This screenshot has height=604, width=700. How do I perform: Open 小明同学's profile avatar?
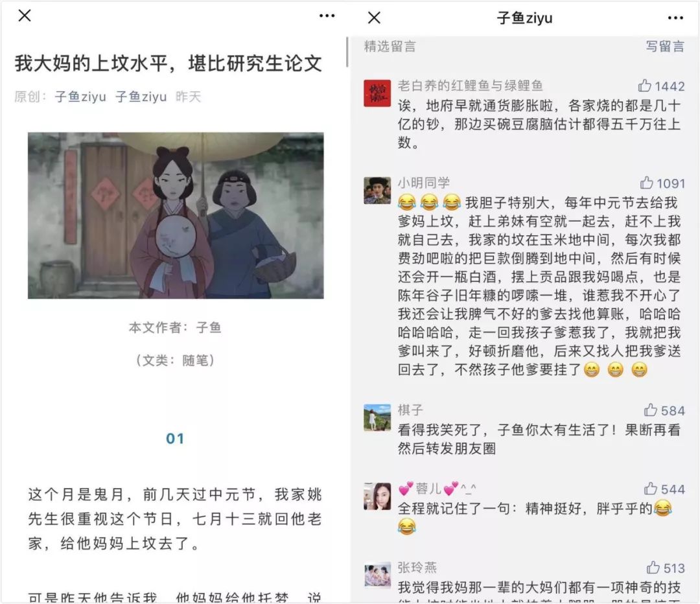377,191
